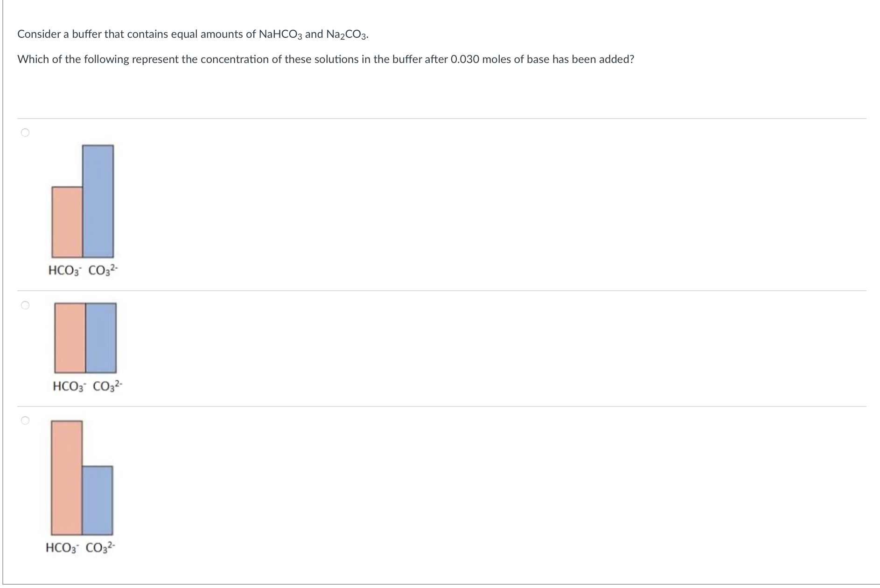Select the third answer's radio button
Screen dimensions: 880x588
pos(25,420)
